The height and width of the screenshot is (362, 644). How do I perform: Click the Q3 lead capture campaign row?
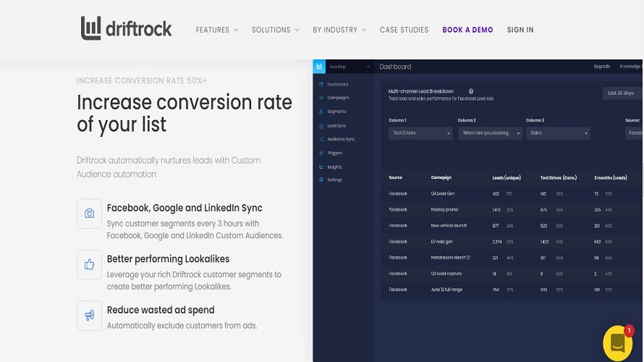tap(512, 274)
